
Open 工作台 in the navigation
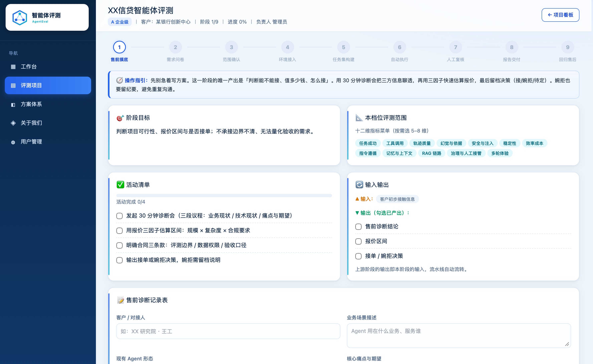48,67
